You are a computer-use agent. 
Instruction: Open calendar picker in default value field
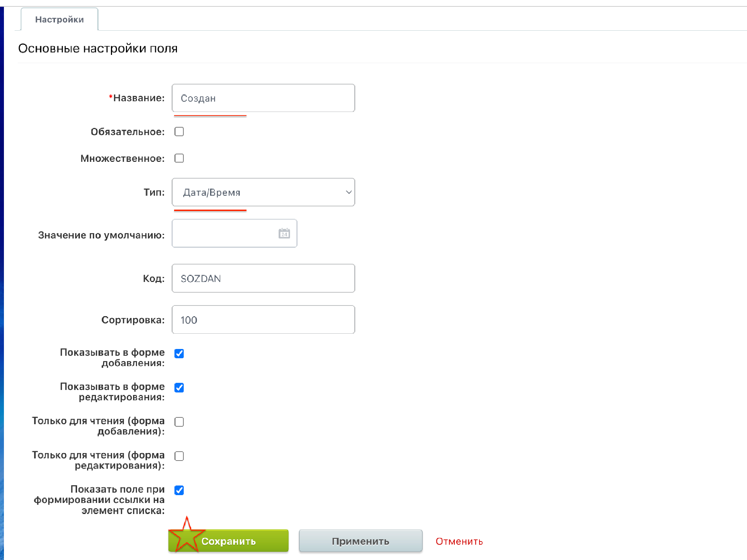point(284,233)
